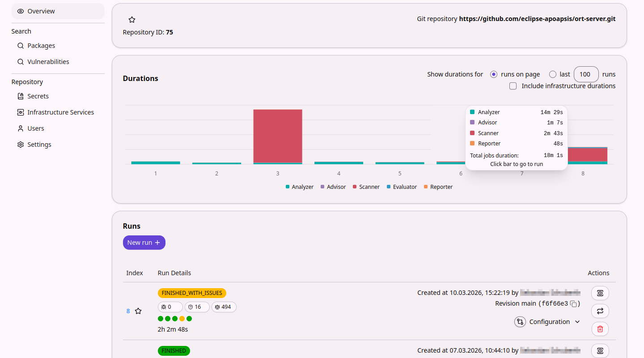View run 8 details using the eye action icon

[600, 293]
